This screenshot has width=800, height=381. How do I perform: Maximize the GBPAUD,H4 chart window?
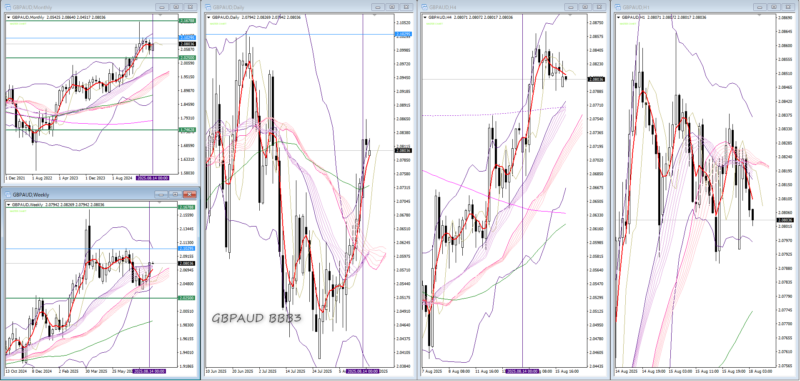click(586, 7)
